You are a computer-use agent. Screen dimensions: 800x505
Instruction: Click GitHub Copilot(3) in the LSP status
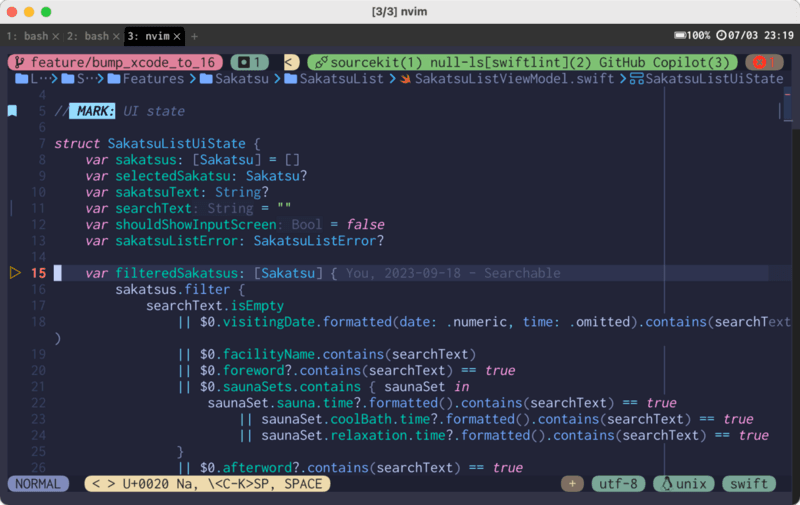point(664,62)
